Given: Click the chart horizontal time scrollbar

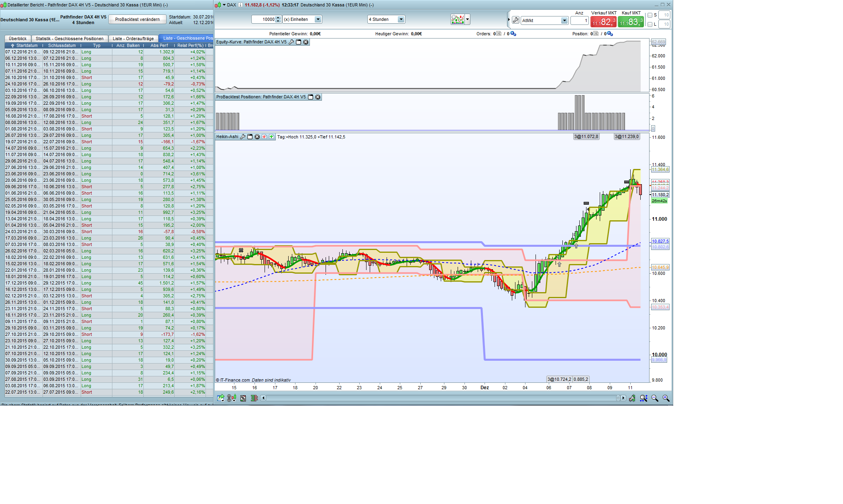Looking at the screenshot, I should pyautogui.click(x=442, y=398).
